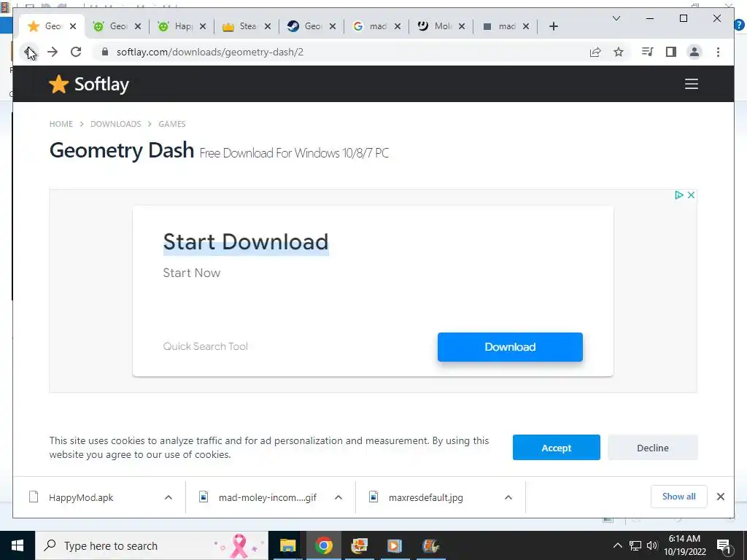
Task: Click Quick Search Tool text
Action: [x=205, y=346]
